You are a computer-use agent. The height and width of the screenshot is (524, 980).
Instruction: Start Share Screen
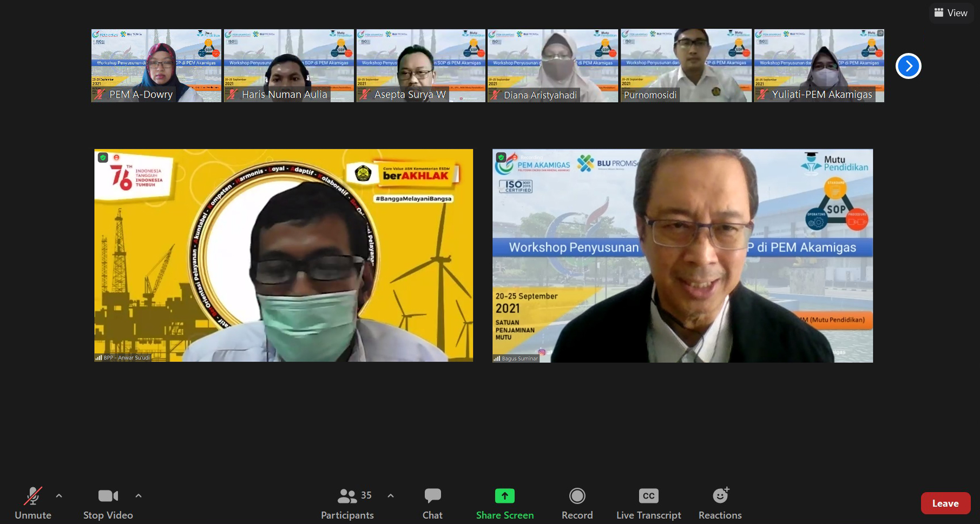click(505, 503)
